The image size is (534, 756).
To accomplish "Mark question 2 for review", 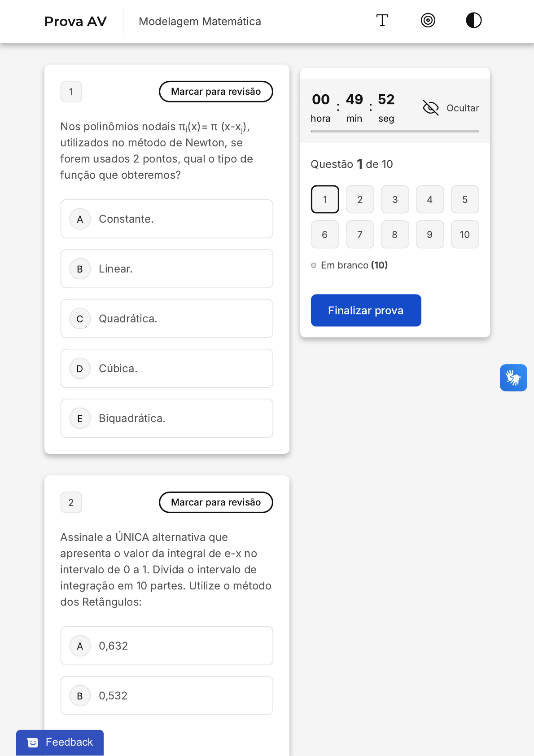I will 216,502.
